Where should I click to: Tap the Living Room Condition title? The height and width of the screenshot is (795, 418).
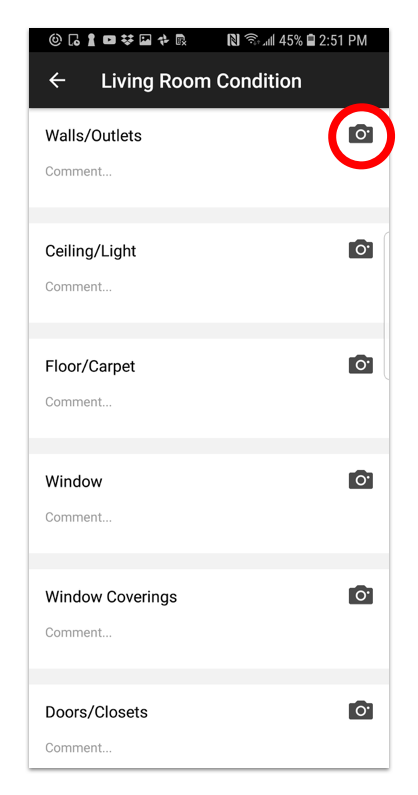click(x=201, y=81)
